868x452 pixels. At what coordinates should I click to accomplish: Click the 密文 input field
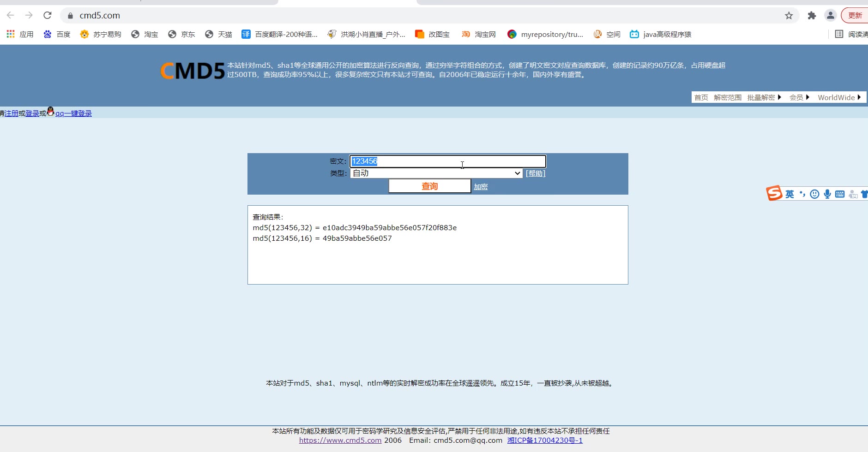pyautogui.click(x=448, y=161)
